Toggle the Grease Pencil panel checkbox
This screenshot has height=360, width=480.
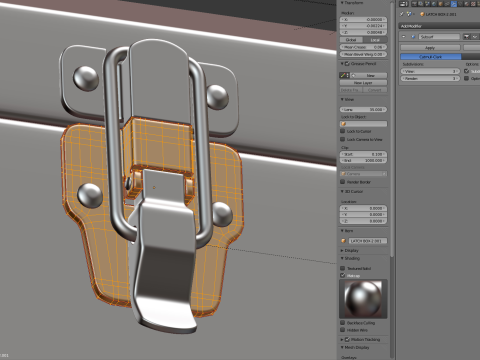click(347, 63)
